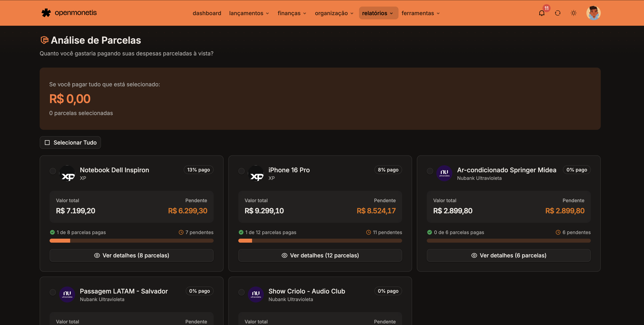The height and width of the screenshot is (325, 644).
Task: Open the notifications bell icon
Action: click(542, 13)
